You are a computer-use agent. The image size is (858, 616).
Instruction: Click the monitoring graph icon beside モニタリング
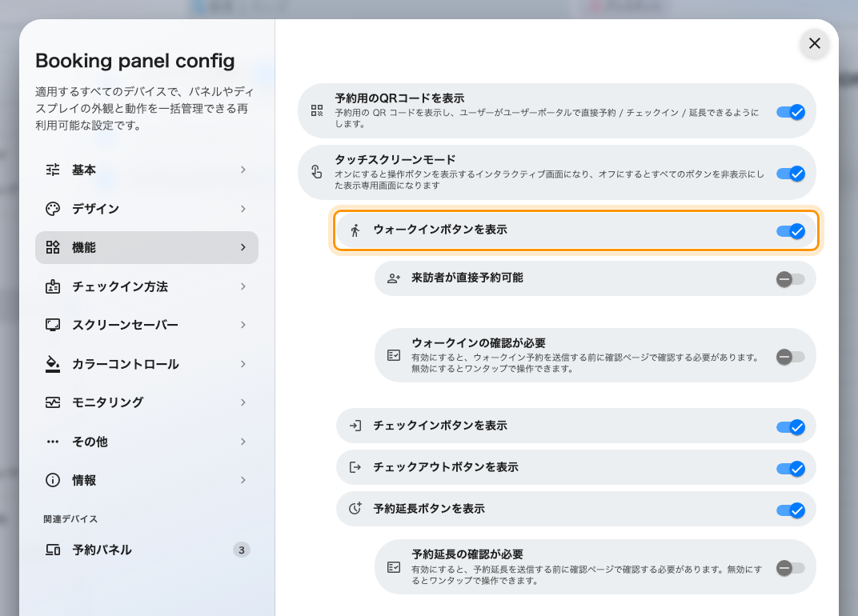53,402
